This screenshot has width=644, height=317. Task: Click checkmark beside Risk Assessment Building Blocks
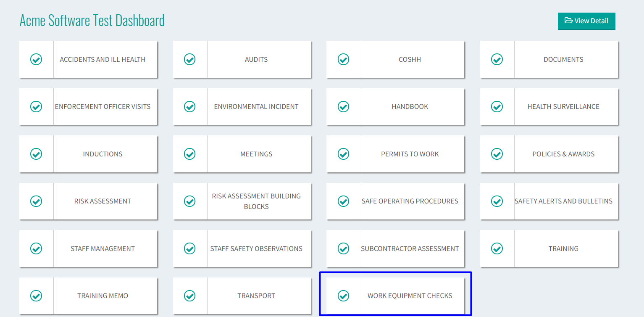(190, 201)
